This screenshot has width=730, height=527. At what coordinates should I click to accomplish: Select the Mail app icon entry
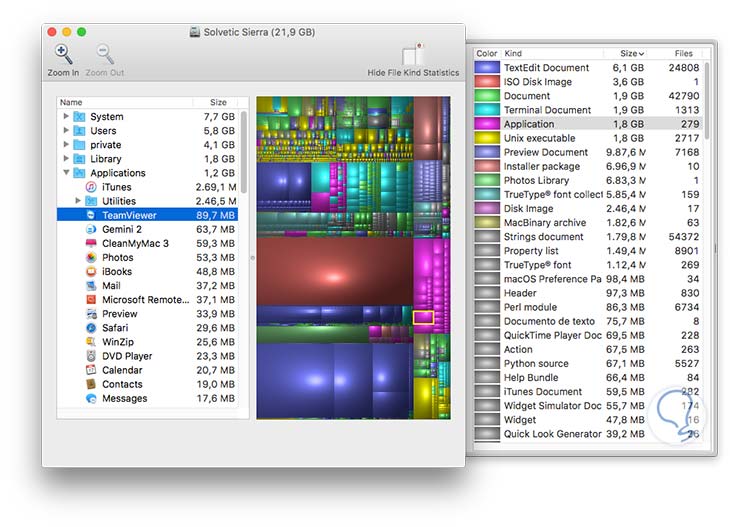[x=91, y=286]
